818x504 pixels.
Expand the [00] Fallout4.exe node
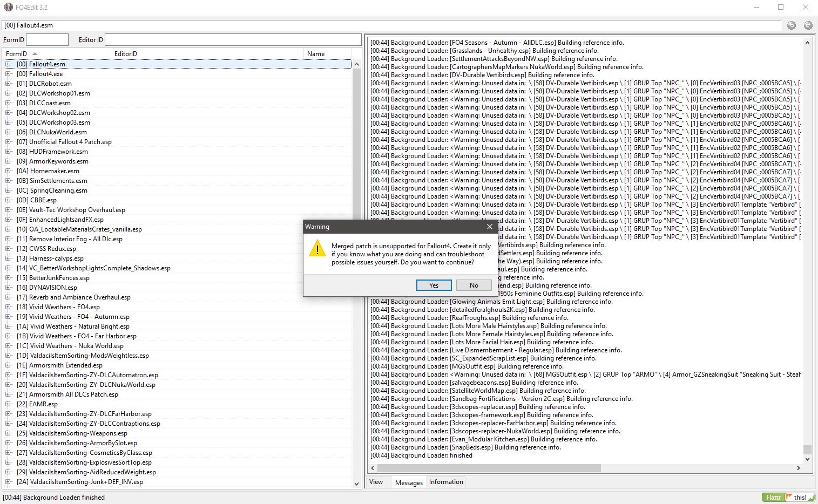(x=8, y=74)
